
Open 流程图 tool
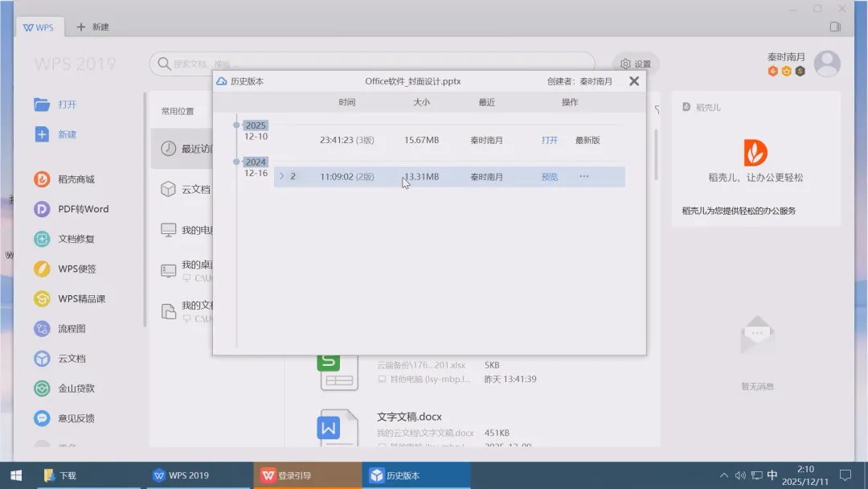pos(59,328)
